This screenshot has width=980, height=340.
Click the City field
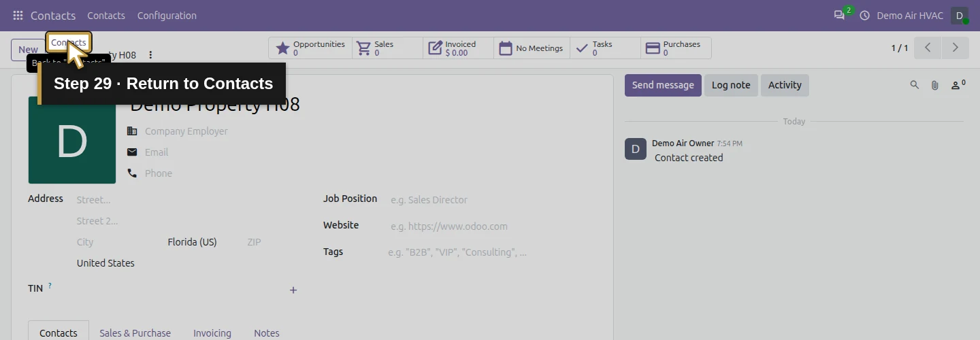118,242
